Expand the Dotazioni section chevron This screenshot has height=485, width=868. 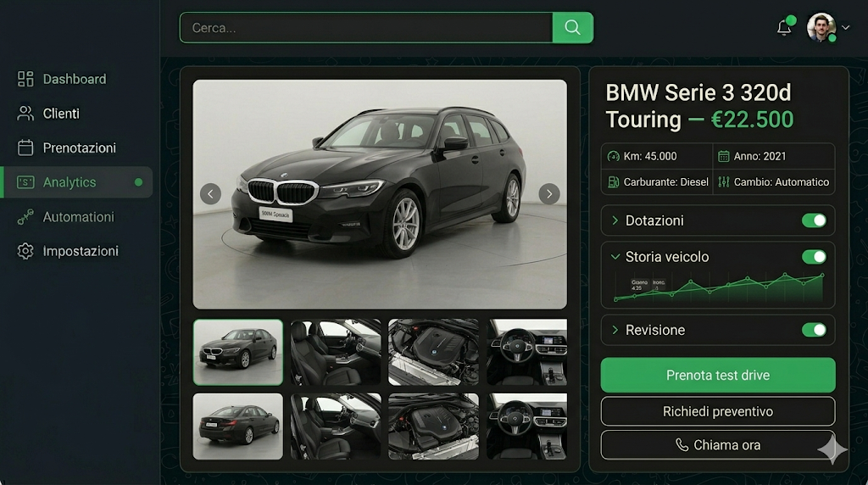point(615,220)
